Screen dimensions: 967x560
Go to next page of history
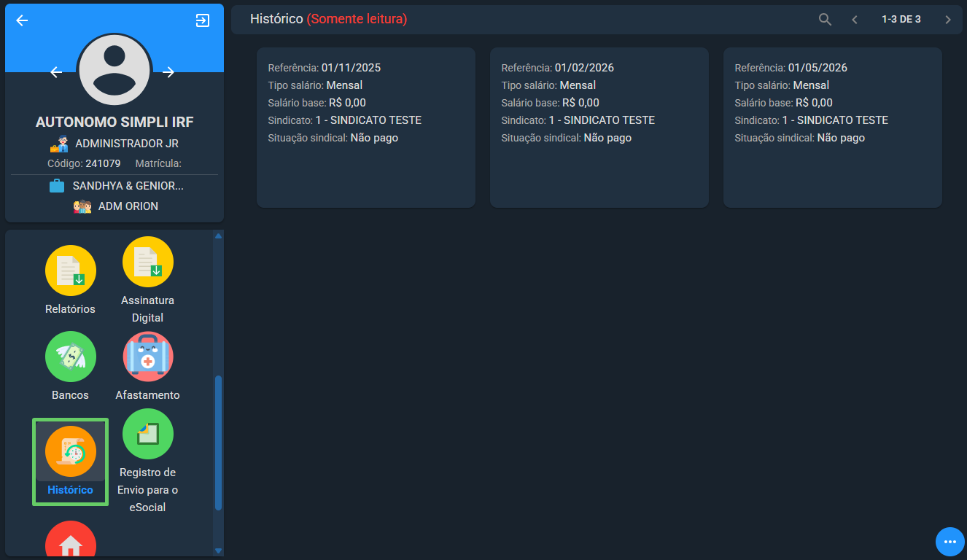948,20
